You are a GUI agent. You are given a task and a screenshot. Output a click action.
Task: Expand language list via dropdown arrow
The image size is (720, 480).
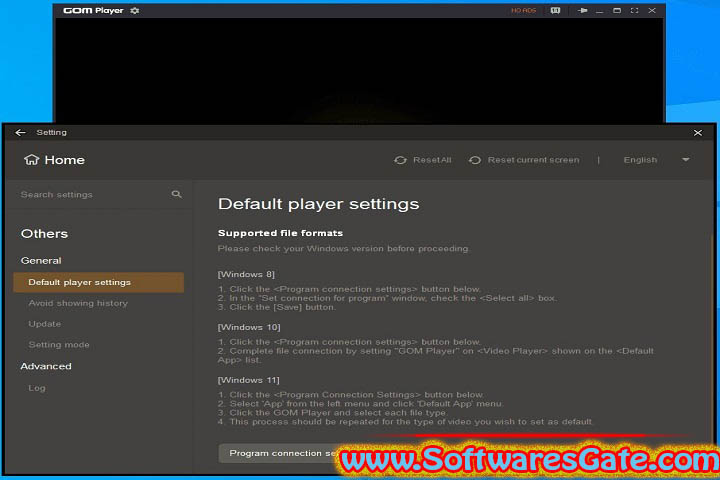click(x=686, y=160)
